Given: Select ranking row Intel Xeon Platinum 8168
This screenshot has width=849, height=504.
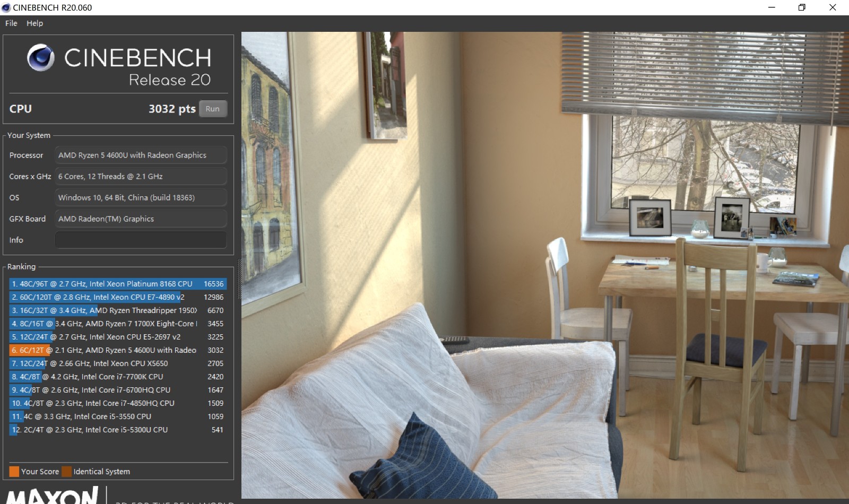Looking at the screenshot, I should 118,284.
